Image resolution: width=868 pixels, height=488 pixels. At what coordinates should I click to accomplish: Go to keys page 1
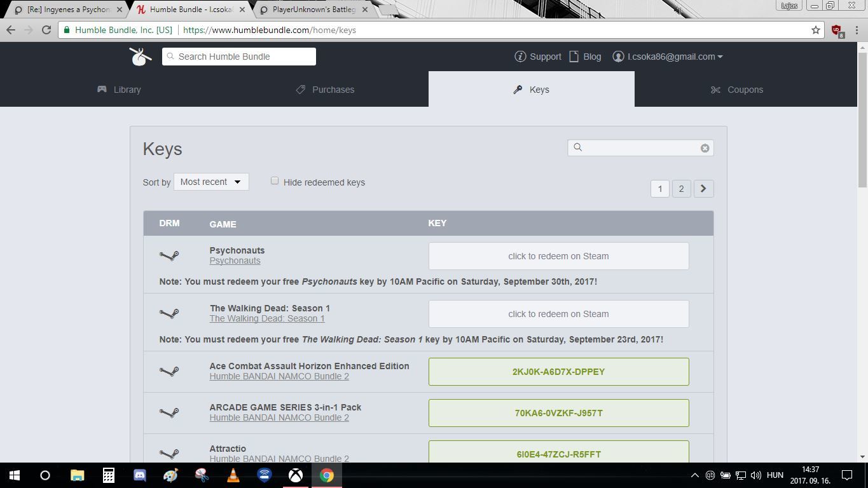[660, 189]
